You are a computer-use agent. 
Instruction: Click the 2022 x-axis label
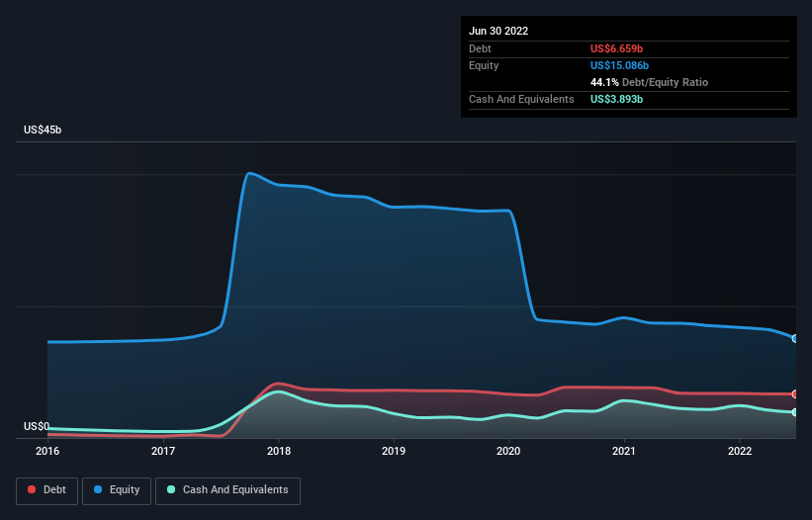(740, 451)
